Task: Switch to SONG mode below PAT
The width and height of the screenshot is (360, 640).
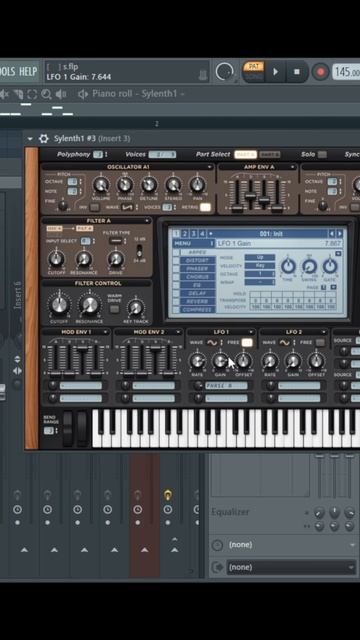Action: click(253, 76)
